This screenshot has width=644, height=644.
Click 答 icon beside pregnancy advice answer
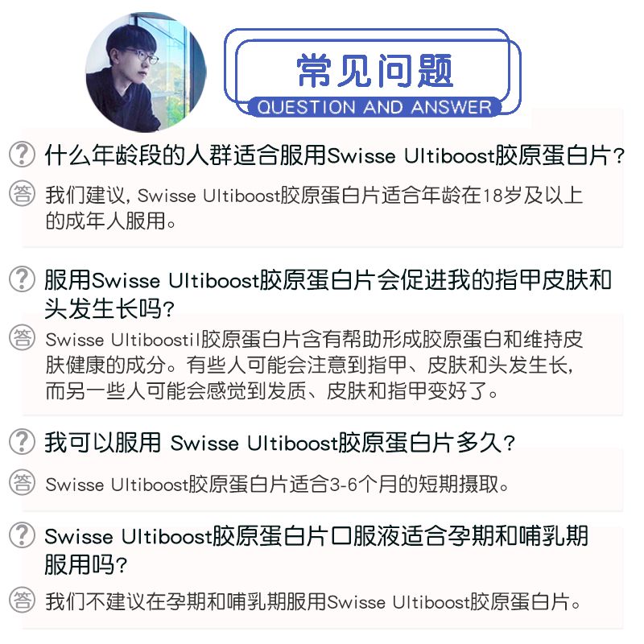coord(23,600)
